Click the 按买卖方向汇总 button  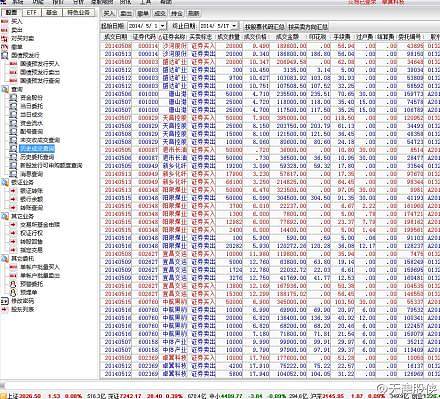point(308,27)
